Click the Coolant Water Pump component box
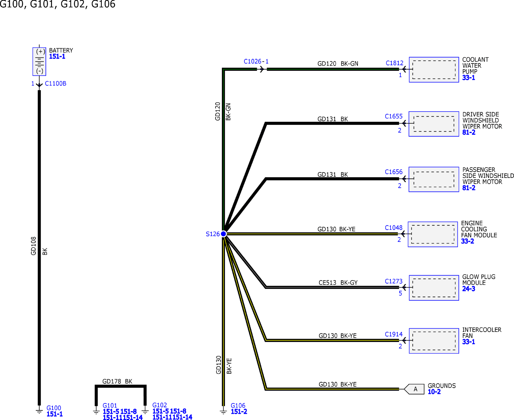514x420 pixels. point(434,70)
